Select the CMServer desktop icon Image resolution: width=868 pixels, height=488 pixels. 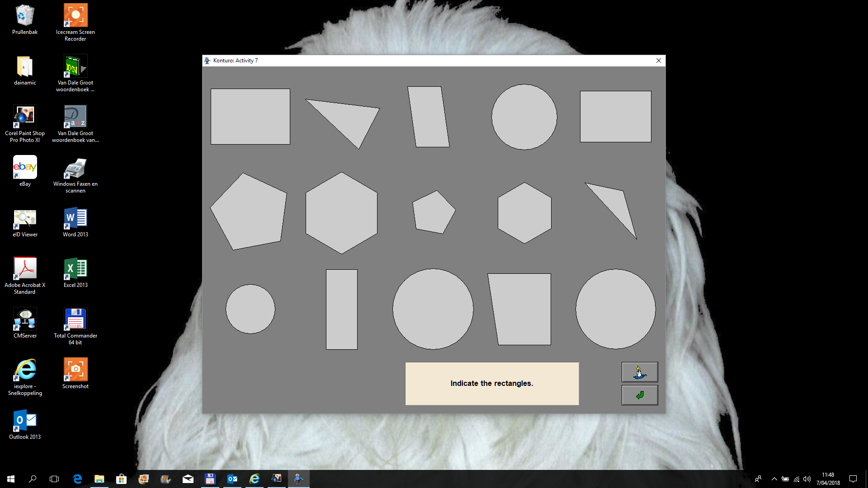click(25, 324)
